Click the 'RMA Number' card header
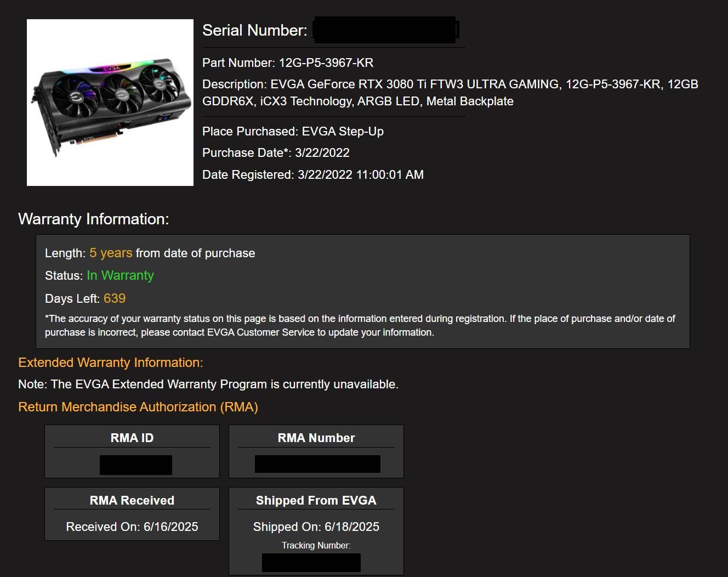This screenshot has width=728, height=577. click(316, 438)
